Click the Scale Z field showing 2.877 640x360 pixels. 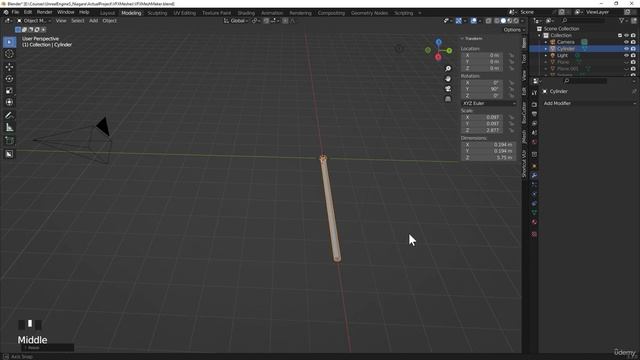(482, 130)
